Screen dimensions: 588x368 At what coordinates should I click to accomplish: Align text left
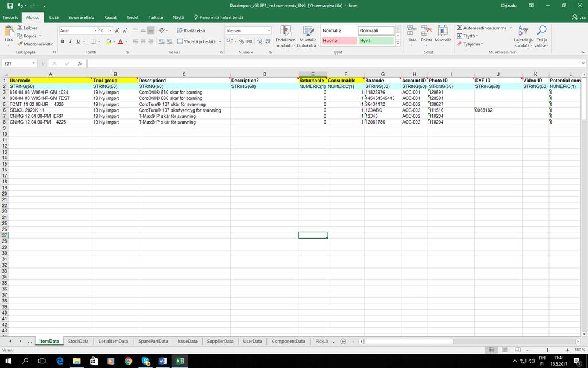tap(136, 41)
